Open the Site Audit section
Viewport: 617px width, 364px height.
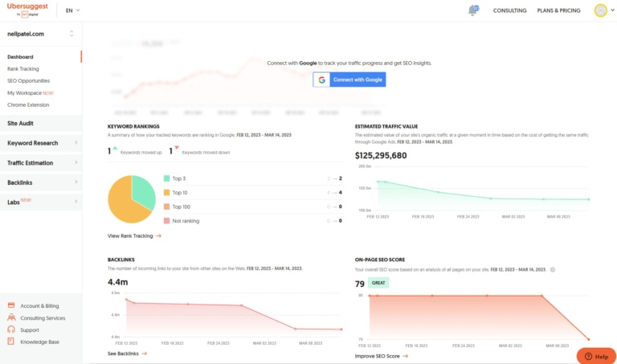pyautogui.click(x=41, y=123)
